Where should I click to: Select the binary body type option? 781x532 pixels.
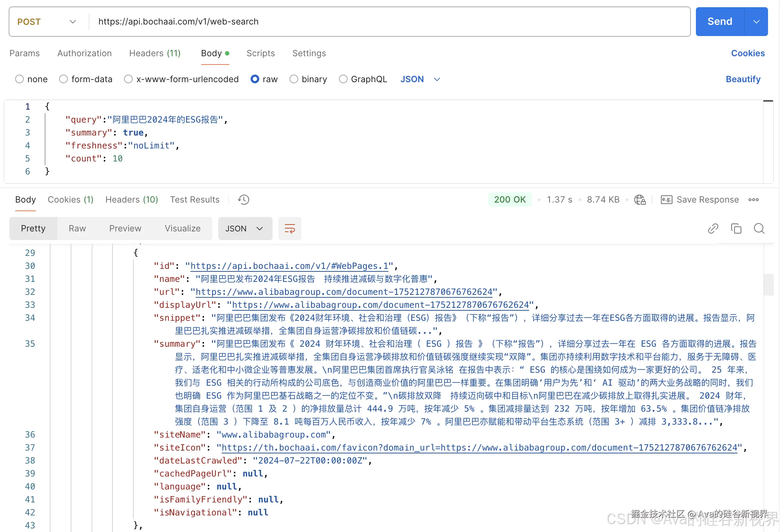294,79
